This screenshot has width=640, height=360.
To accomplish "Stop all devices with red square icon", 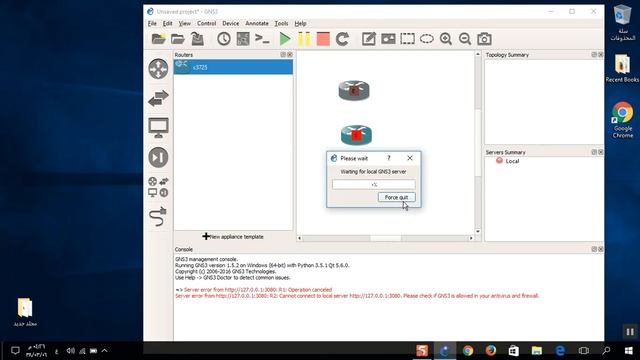I will point(323,39).
